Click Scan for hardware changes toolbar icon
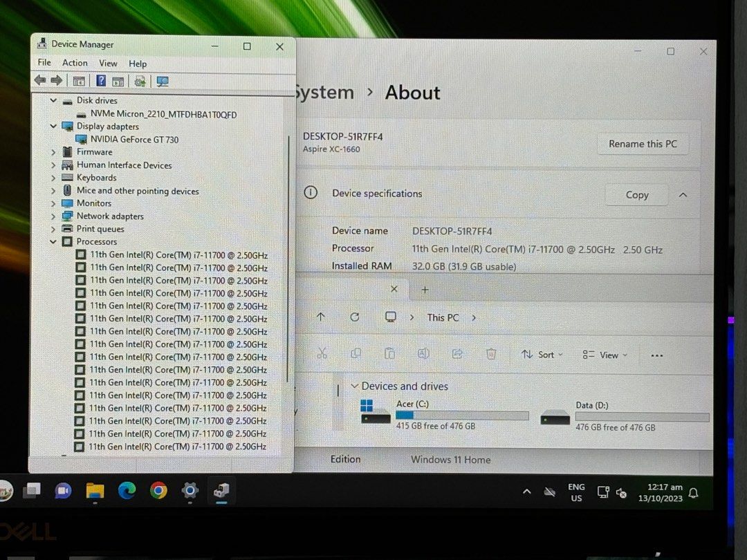Viewport: 747px width, 560px height. pyautogui.click(x=163, y=81)
